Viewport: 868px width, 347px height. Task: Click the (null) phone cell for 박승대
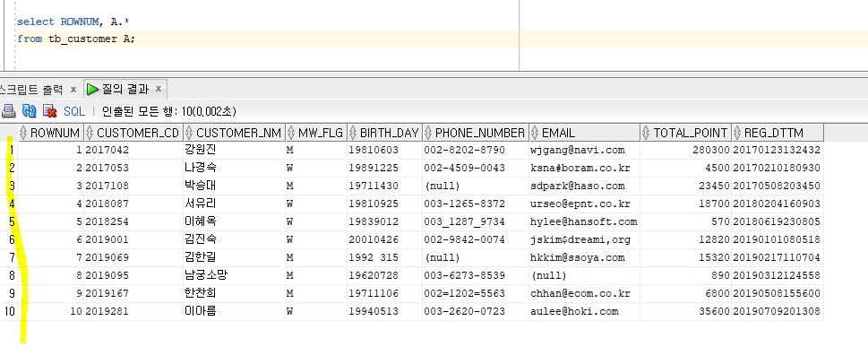(476, 186)
